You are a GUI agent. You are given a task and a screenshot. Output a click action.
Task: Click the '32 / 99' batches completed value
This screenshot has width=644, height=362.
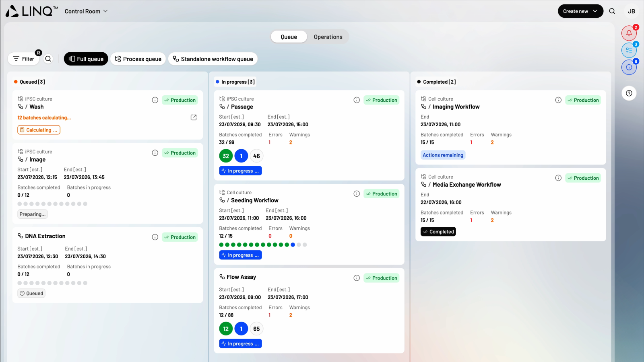coord(227,142)
